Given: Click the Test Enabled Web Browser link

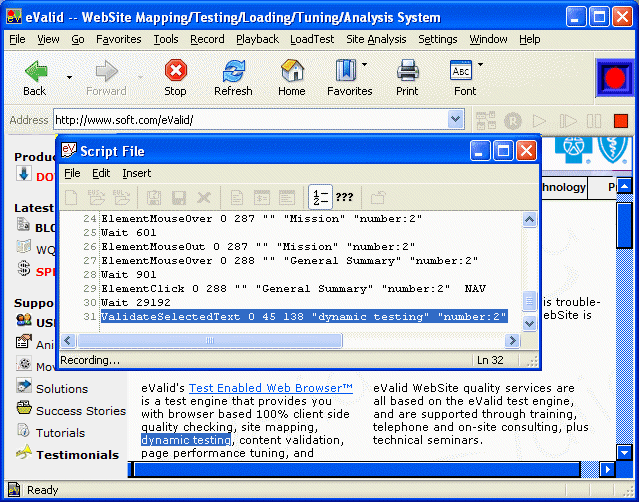Looking at the screenshot, I should point(271,388).
